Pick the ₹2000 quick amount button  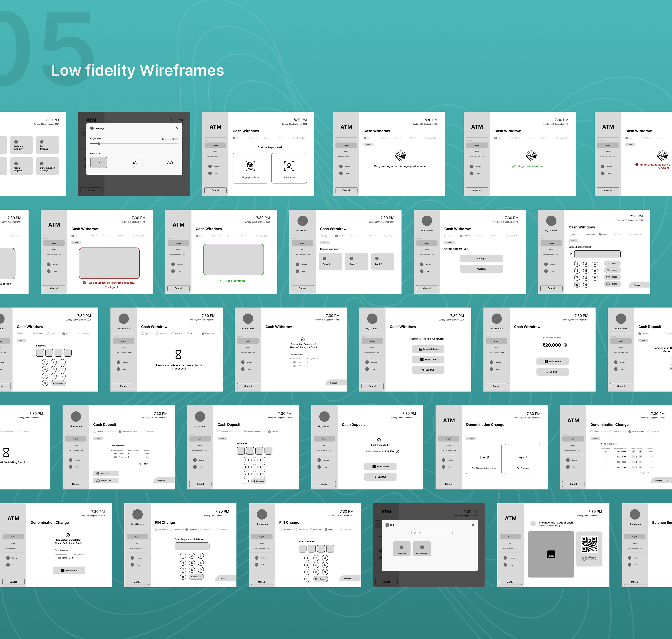[x=612, y=277]
